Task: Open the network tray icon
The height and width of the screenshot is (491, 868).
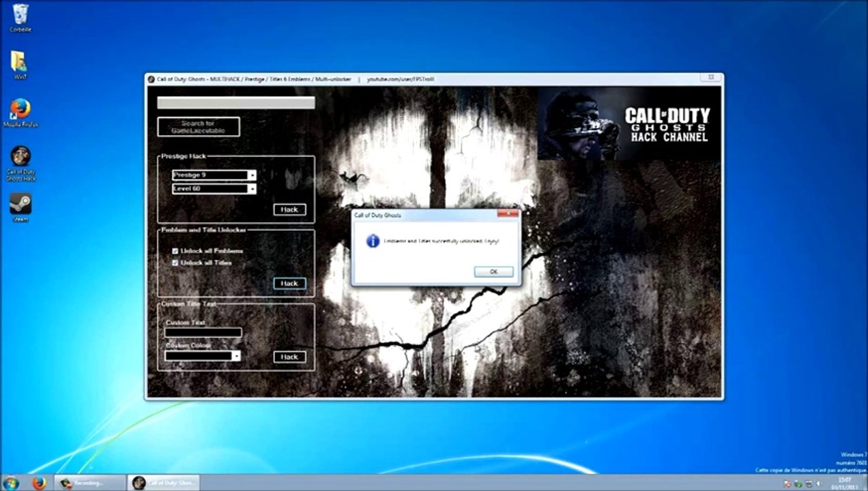Action: 808,483
